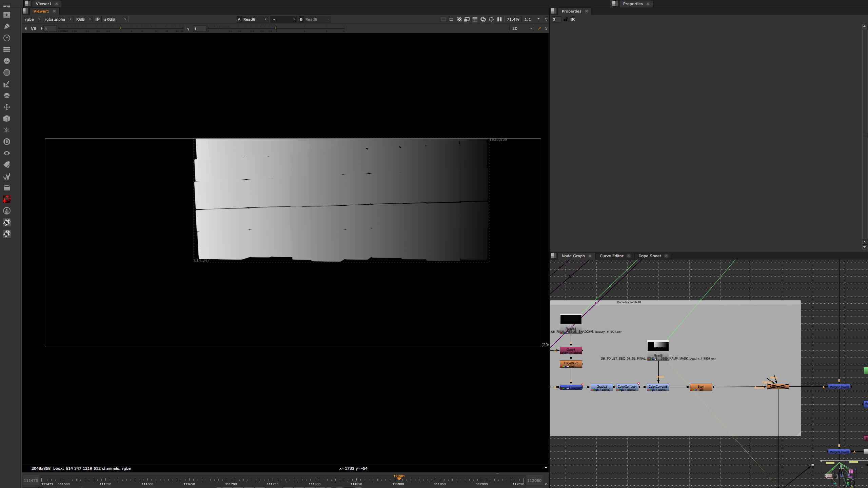Viewport: 868px width, 488px height.
Task: Select the Properties tab in right pane
Action: click(571, 11)
